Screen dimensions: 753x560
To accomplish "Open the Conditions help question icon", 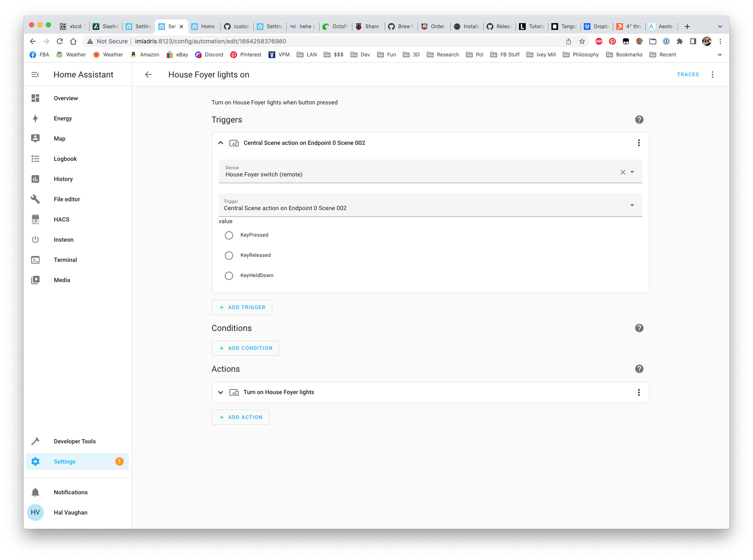I will click(639, 328).
